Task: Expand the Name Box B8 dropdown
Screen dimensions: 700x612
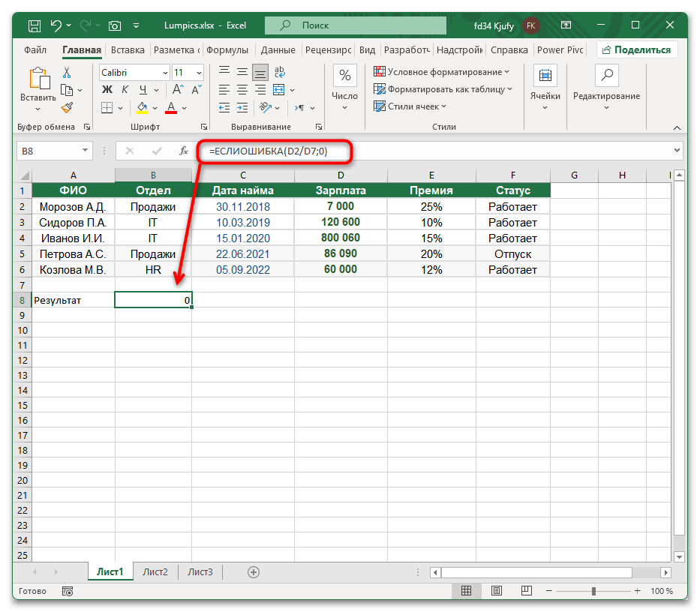Action: tap(85, 151)
